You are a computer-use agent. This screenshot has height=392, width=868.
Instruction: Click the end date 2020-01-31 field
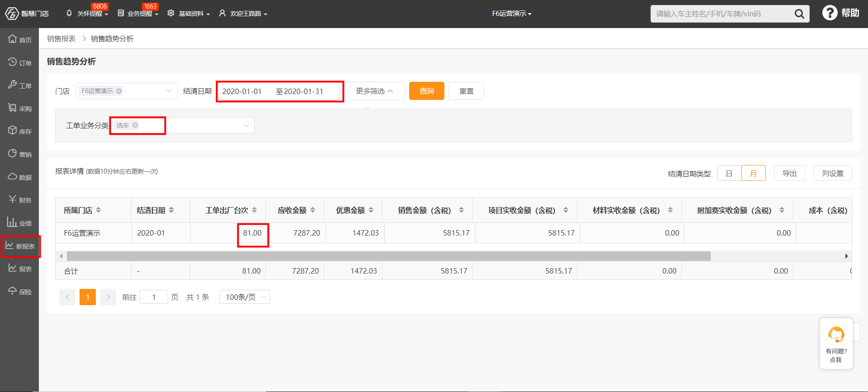click(x=304, y=91)
